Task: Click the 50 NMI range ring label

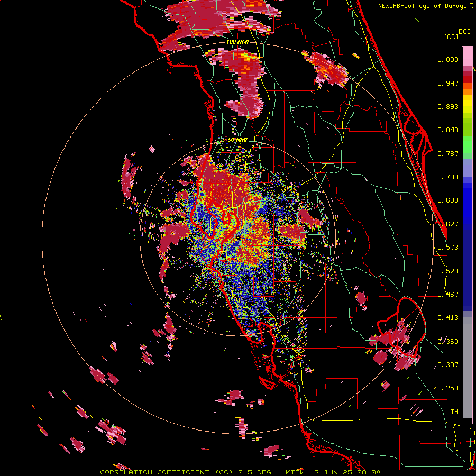Action: (x=237, y=140)
